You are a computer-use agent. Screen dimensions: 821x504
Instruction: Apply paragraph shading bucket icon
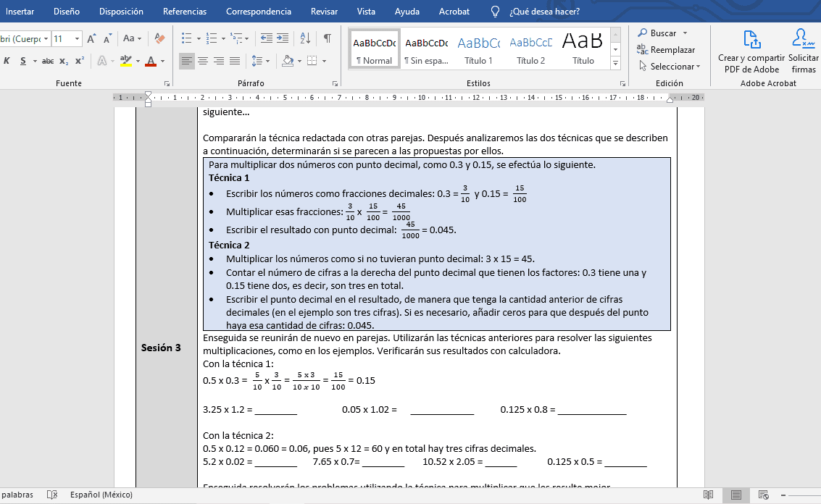click(288, 62)
